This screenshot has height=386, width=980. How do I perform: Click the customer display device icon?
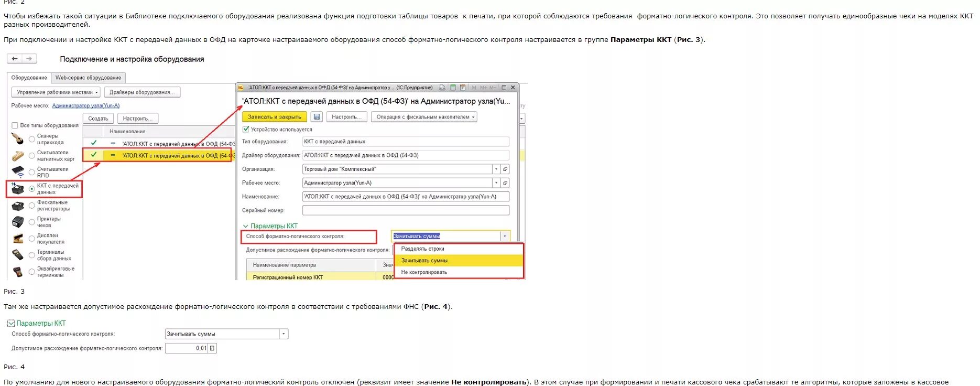coord(18,239)
